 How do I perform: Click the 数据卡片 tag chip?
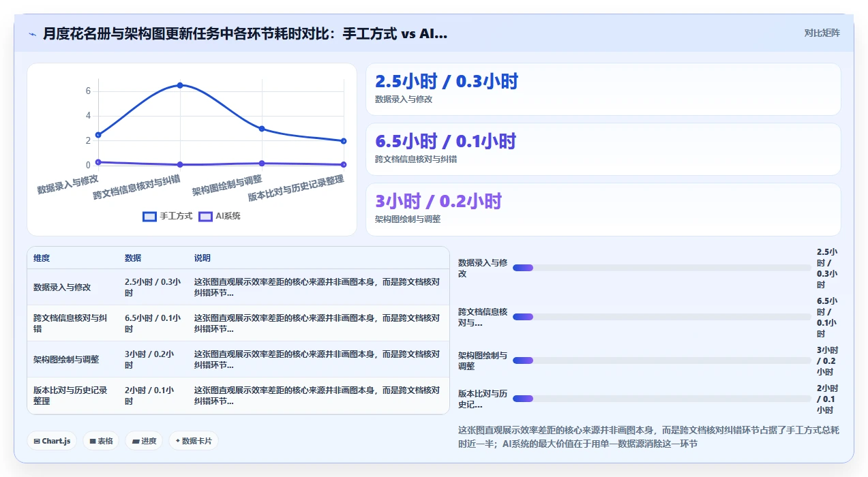tap(194, 441)
